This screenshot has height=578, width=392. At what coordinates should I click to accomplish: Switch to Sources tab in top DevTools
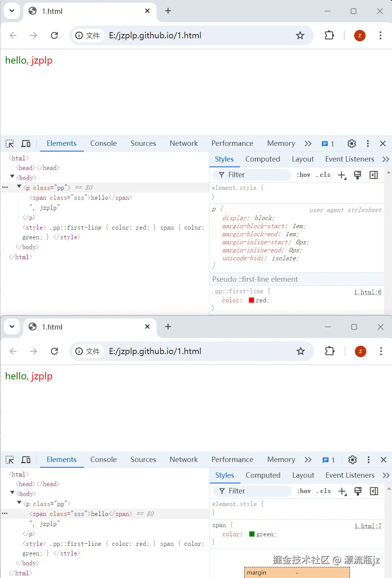(143, 144)
